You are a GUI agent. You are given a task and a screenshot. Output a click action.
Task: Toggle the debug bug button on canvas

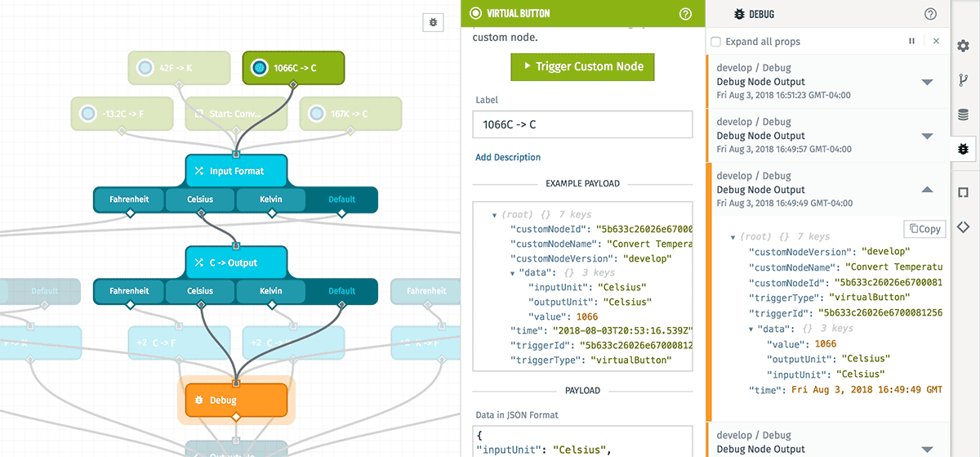point(433,23)
